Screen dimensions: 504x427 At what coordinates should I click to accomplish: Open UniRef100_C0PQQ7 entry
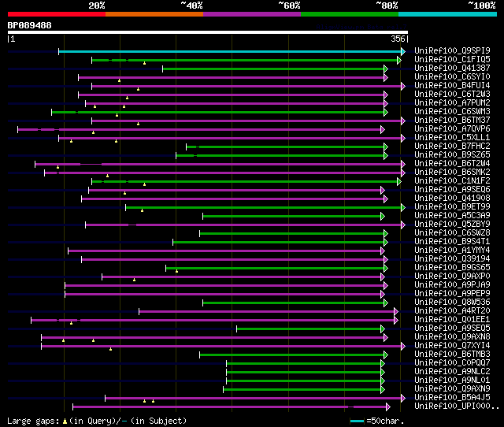pos(452,363)
